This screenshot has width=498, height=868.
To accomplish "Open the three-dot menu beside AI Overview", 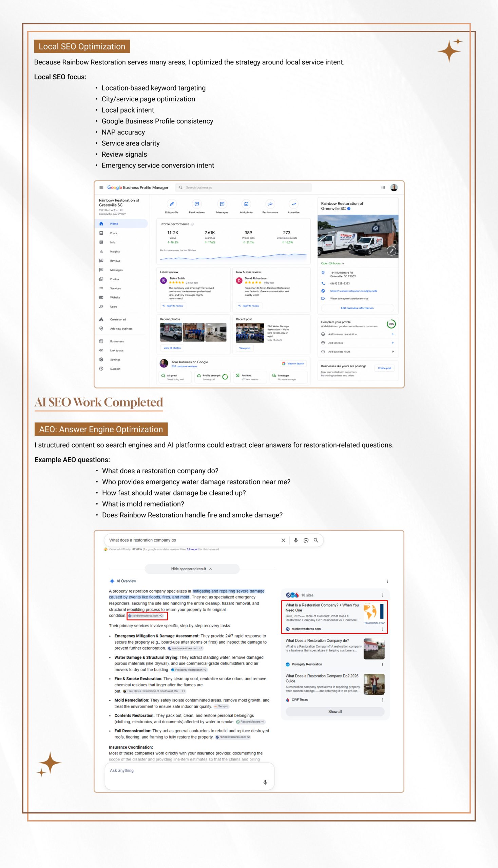I will click(x=387, y=581).
